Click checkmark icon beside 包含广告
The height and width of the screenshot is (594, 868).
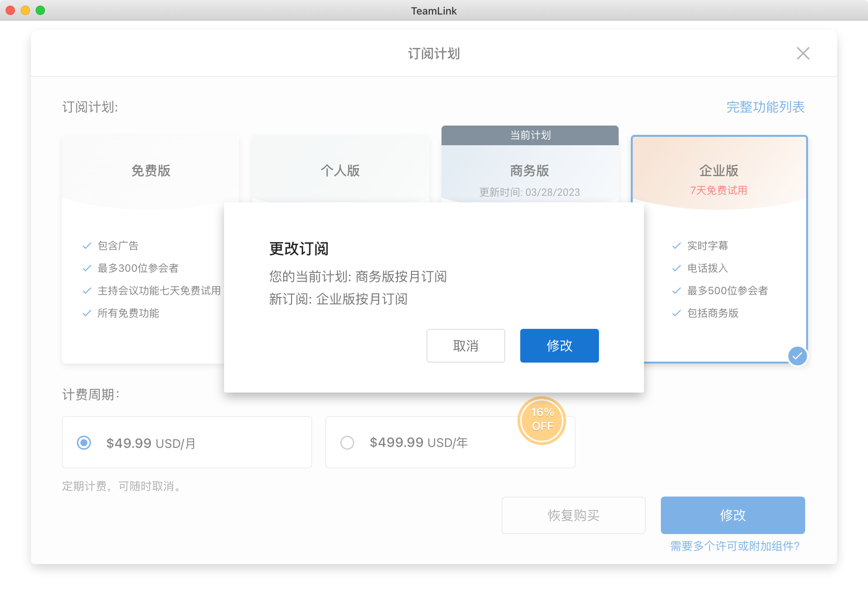tap(87, 245)
